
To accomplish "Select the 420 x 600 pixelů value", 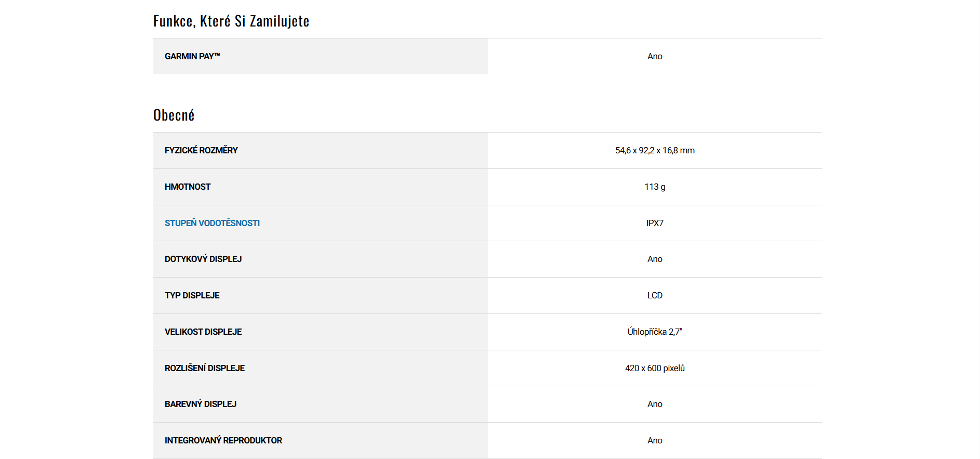I will point(655,368).
